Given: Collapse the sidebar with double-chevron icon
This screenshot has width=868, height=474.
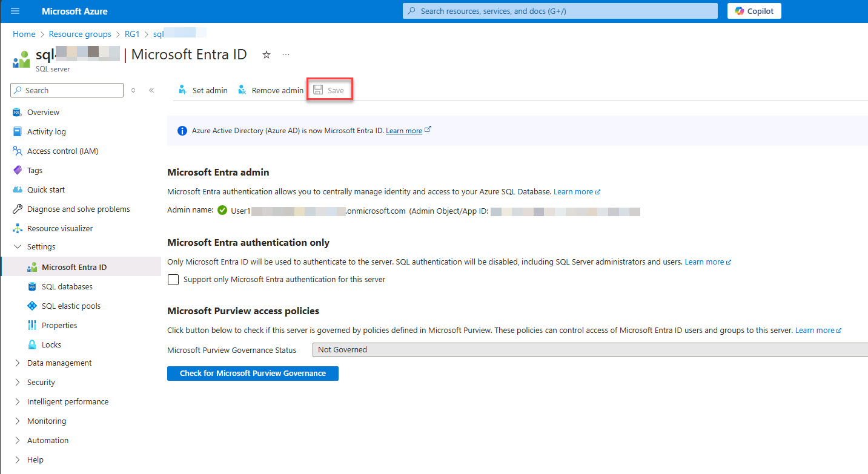Looking at the screenshot, I should pyautogui.click(x=151, y=90).
